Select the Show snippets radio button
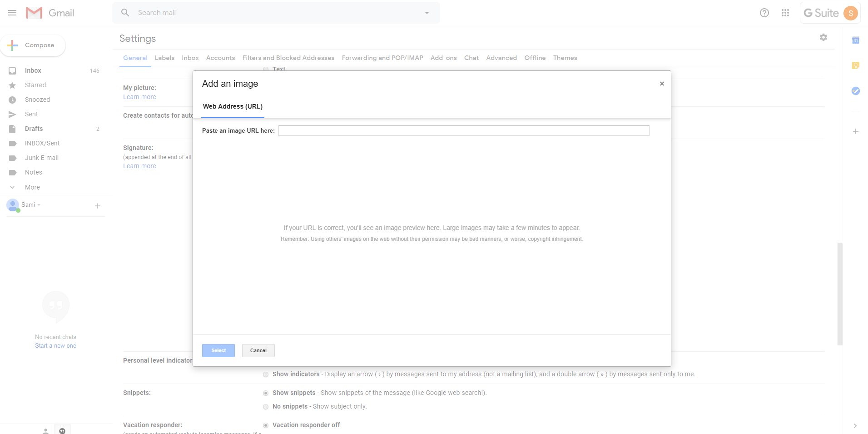Image resolution: width=868 pixels, height=434 pixels. (265, 393)
